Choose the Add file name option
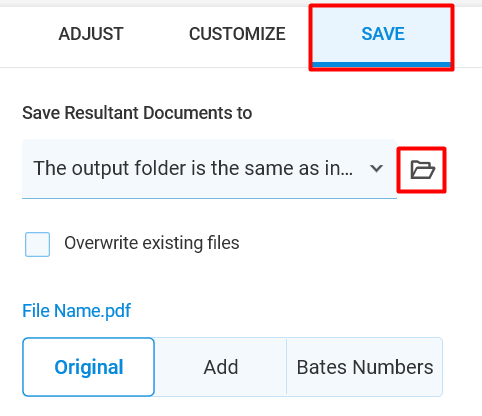Image resolution: width=482 pixels, height=416 pixels. coord(221,367)
